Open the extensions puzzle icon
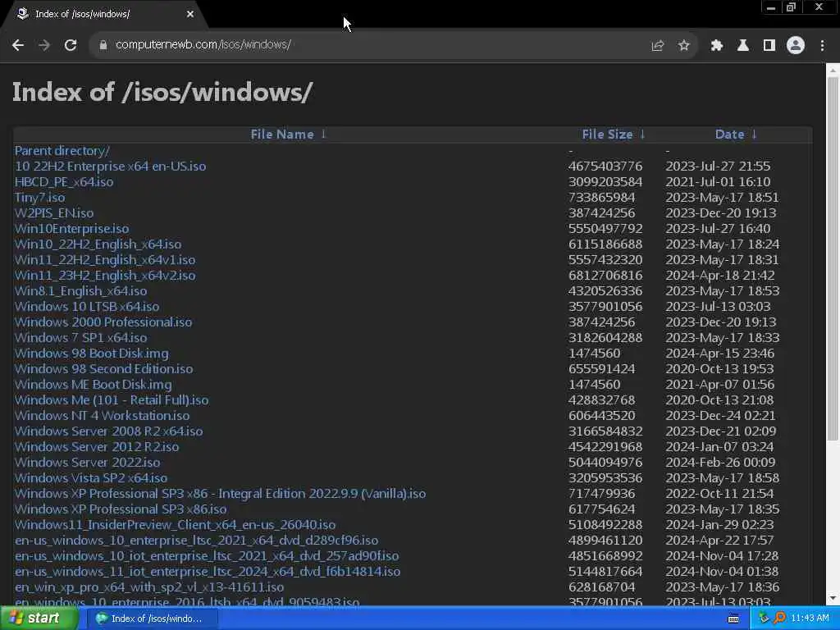Viewport: 840px width, 630px height. (717, 46)
